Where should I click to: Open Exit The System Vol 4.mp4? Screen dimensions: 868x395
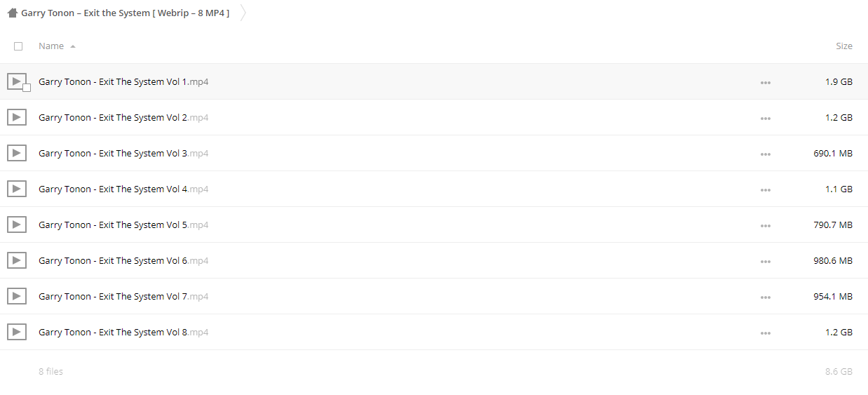pos(123,189)
